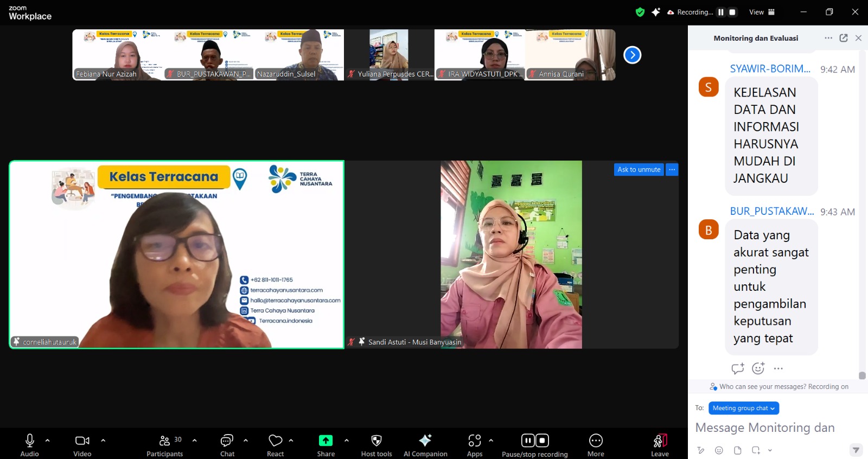Expand the Audio options arrow

click(48, 441)
